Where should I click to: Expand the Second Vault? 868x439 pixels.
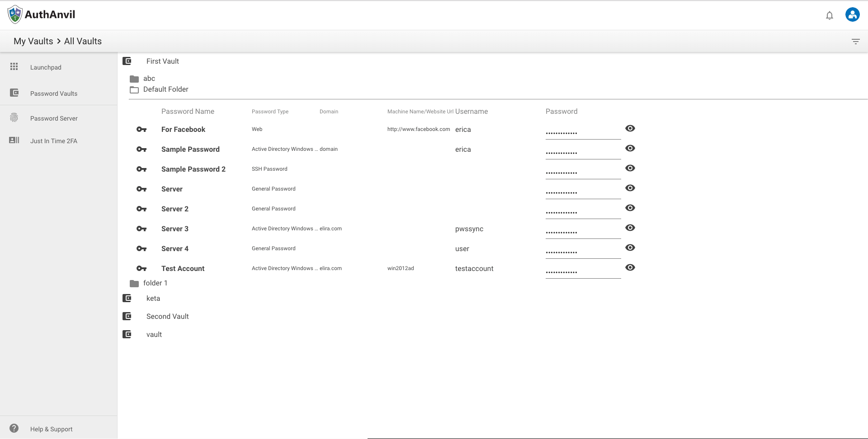(x=167, y=317)
